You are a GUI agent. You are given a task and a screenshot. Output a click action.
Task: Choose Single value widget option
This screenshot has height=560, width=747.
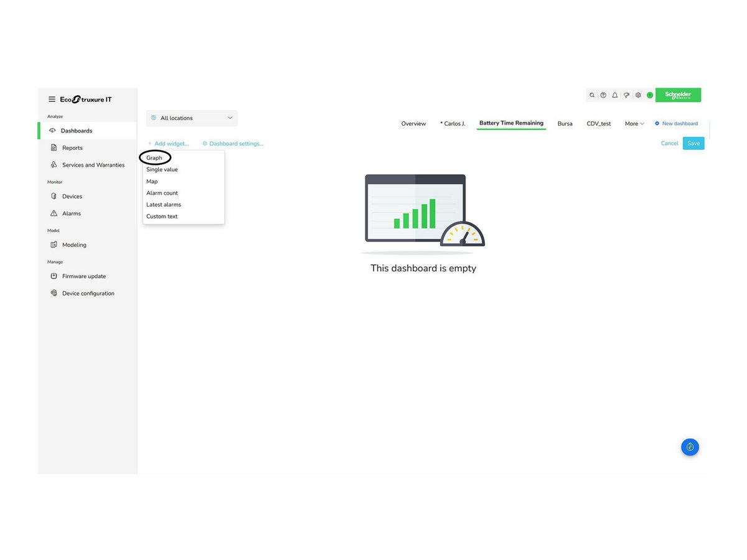tap(162, 170)
